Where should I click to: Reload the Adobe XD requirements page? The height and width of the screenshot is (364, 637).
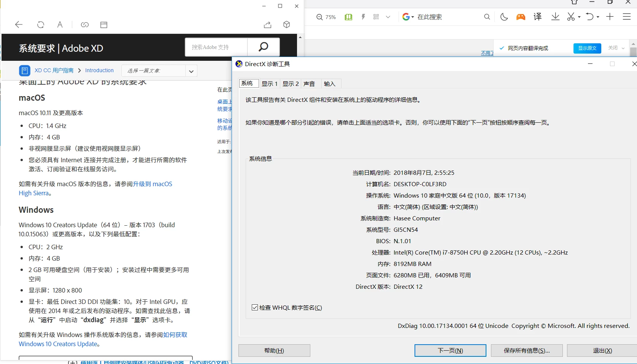pyautogui.click(x=40, y=25)
